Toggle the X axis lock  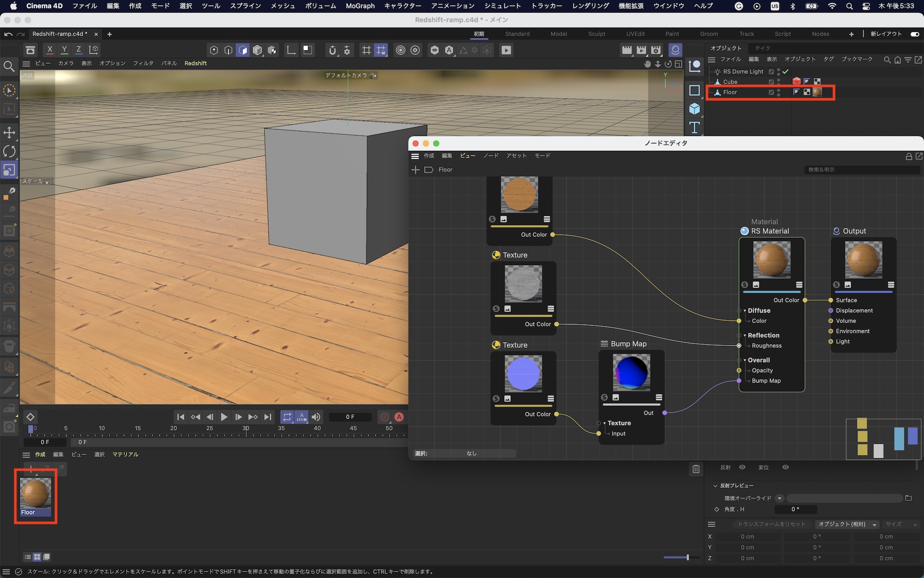point(50,50)
